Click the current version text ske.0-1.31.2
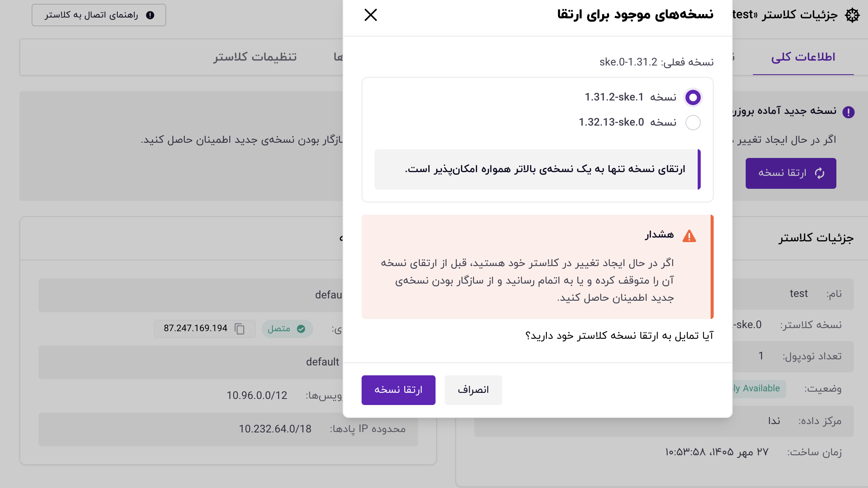Screen dimensions: 868x488 [628, 62]
